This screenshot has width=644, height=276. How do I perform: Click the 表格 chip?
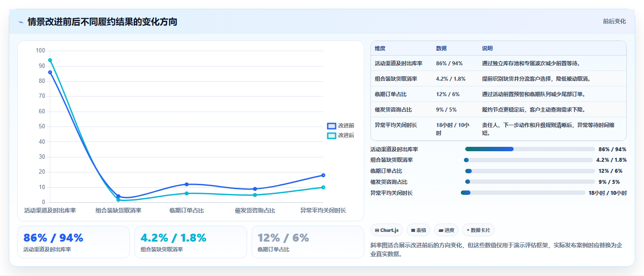418,230
